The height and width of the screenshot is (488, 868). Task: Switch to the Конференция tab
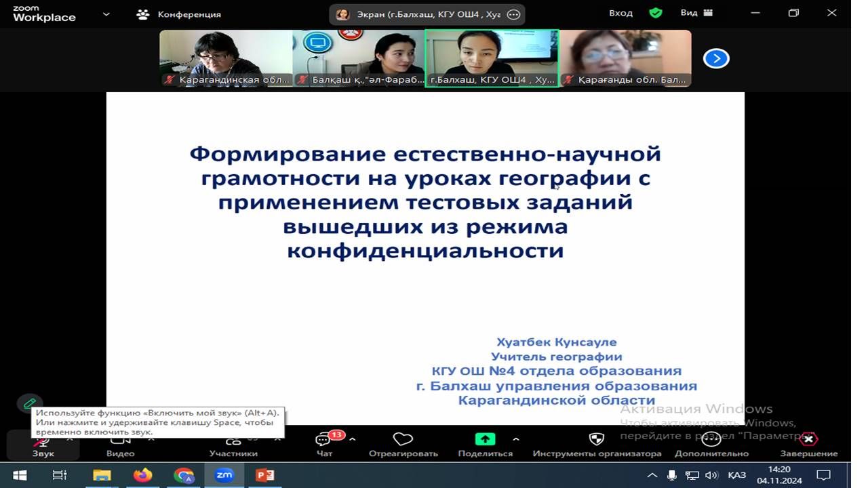tap(179, 14)
